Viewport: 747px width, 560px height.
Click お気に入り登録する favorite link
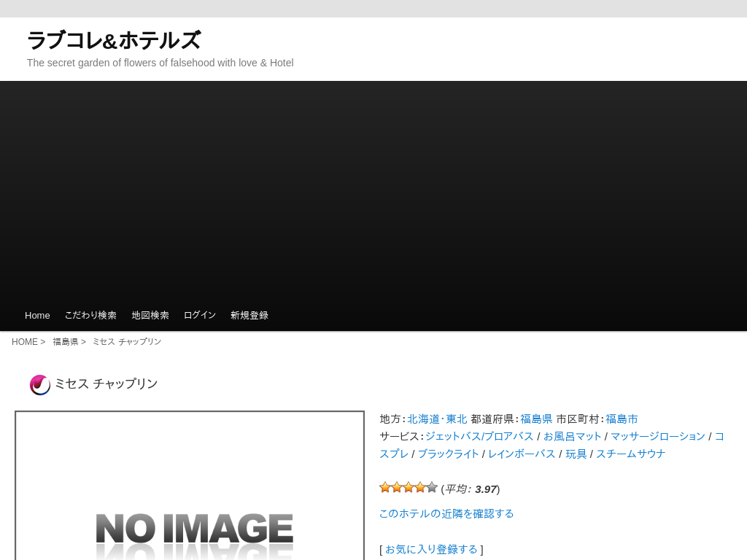431,550
